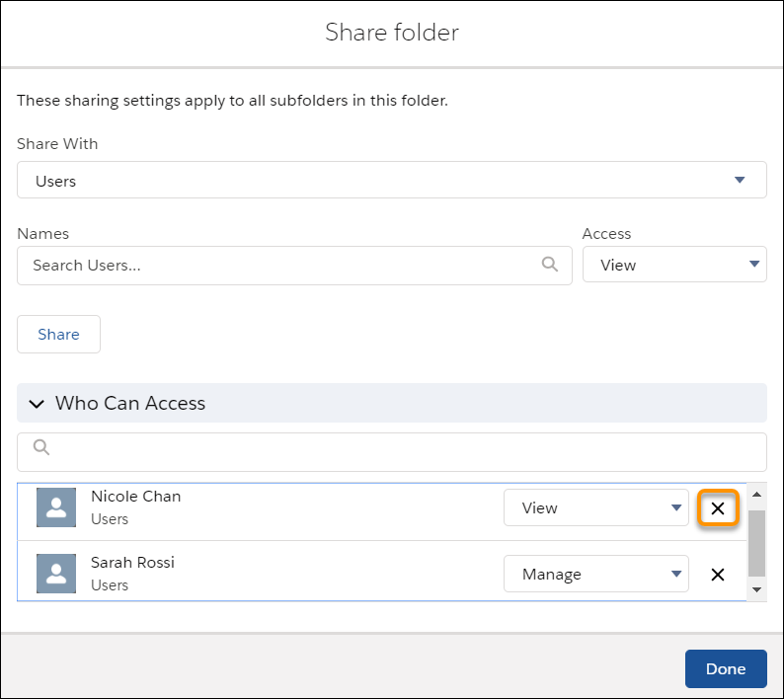Click the access list scroll up arrow
The width and height of the screenshot is (784, 699).
tap(756, 494)
